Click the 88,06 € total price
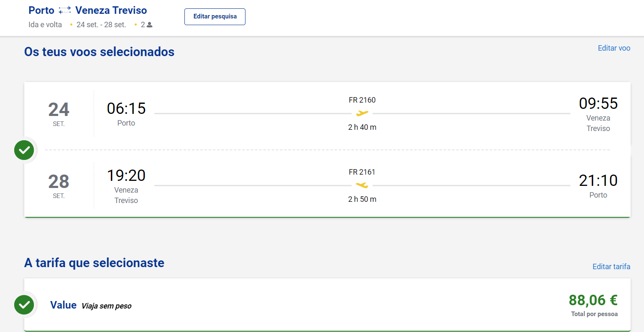 (x=593, y=300)
